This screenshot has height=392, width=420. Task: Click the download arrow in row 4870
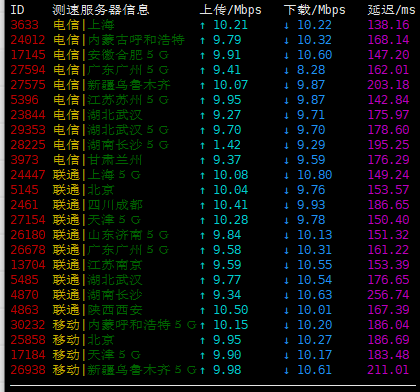coord(286,295)
